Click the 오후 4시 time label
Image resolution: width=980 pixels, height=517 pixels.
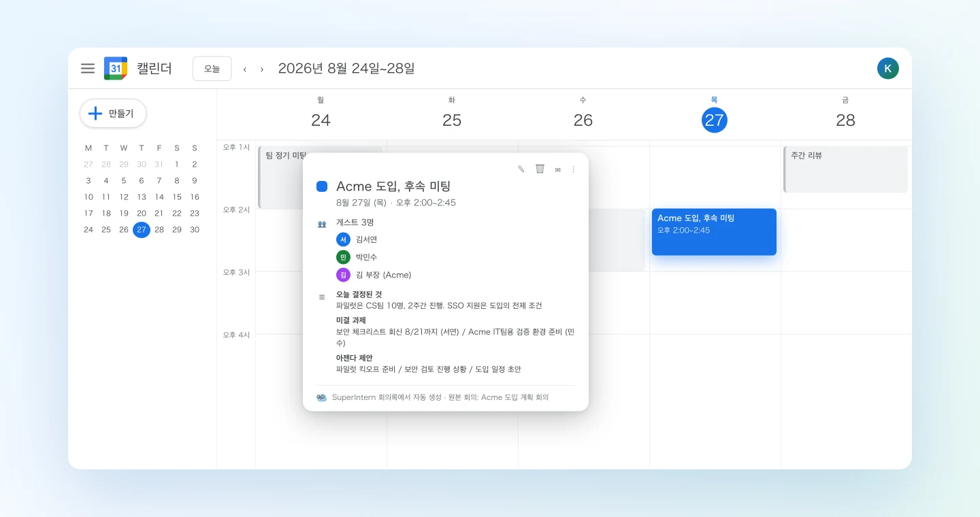237,335
